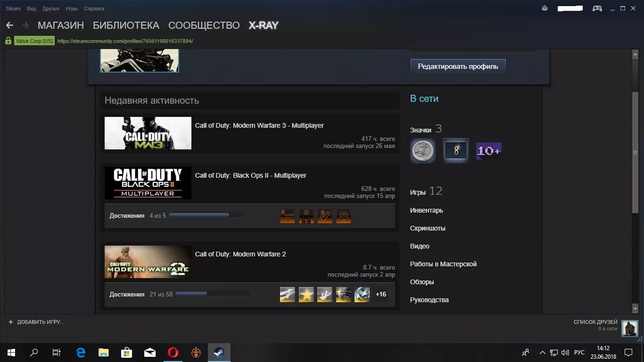Open Microsoft Store from taskbar

click(127, 353)
